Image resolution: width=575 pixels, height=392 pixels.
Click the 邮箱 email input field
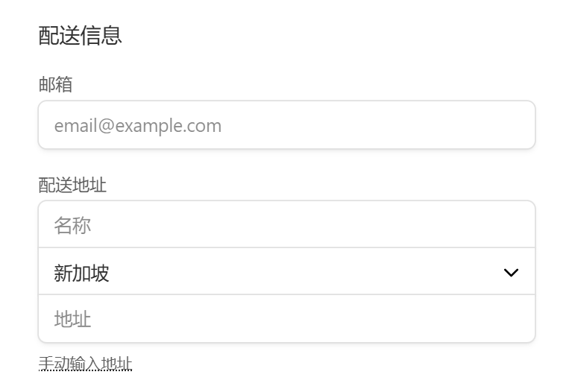click(286, 125)
